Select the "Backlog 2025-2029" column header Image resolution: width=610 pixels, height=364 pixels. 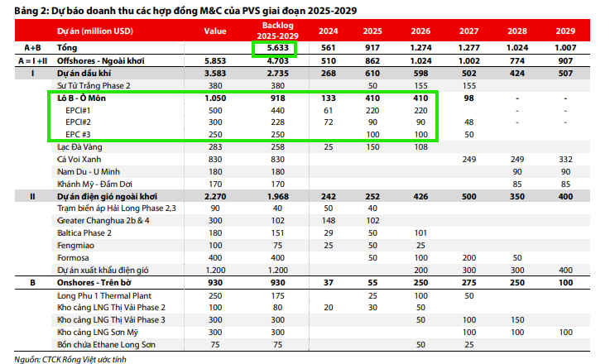(x=273, y=31)
